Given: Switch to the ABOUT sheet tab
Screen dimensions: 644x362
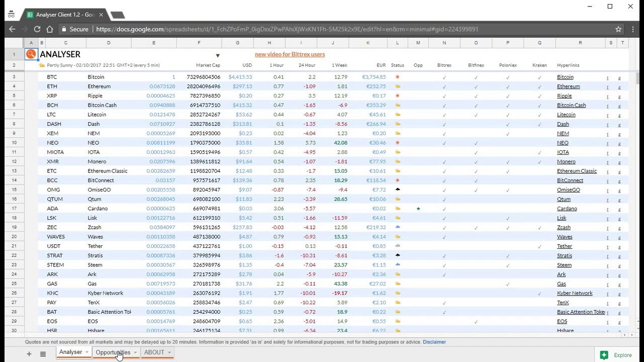Looking at the screenshot, I should click(x=154, y=352).
